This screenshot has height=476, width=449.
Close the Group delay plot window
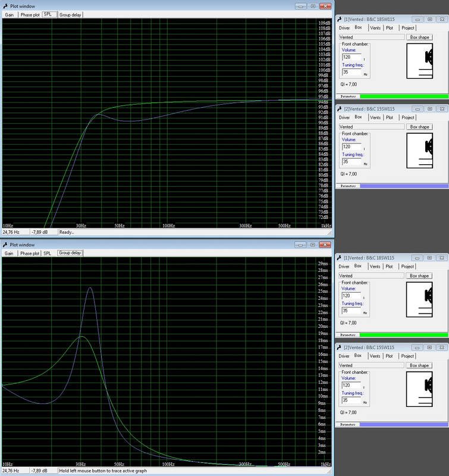click(x=325, y=245)
